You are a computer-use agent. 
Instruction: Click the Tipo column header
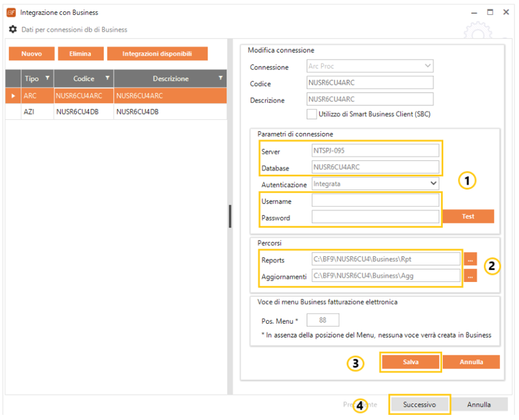click(37, 78)
